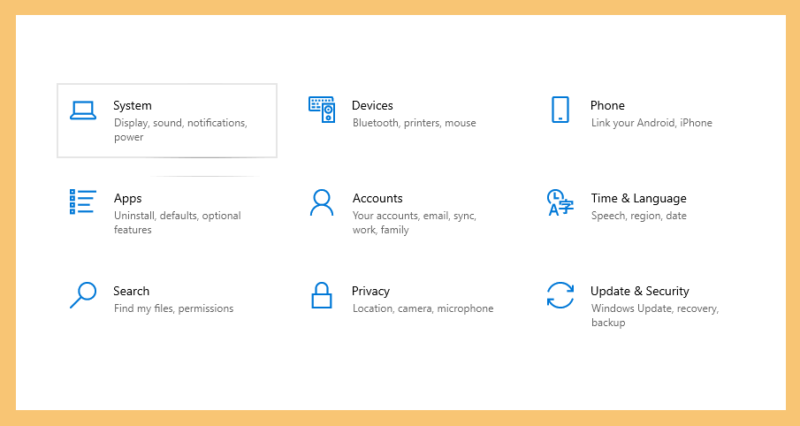
Task: Open the Apps settings title
Action: 128,198
